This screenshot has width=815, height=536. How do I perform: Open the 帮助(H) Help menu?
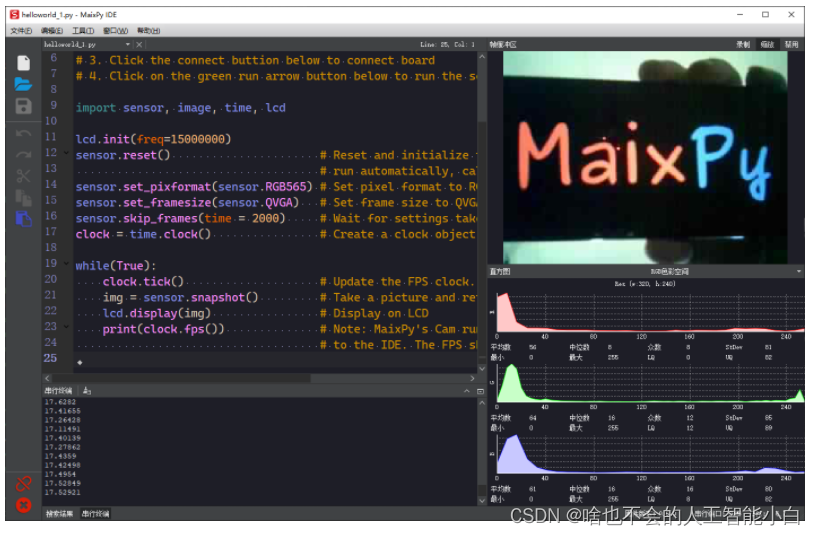tap(149, 31)
